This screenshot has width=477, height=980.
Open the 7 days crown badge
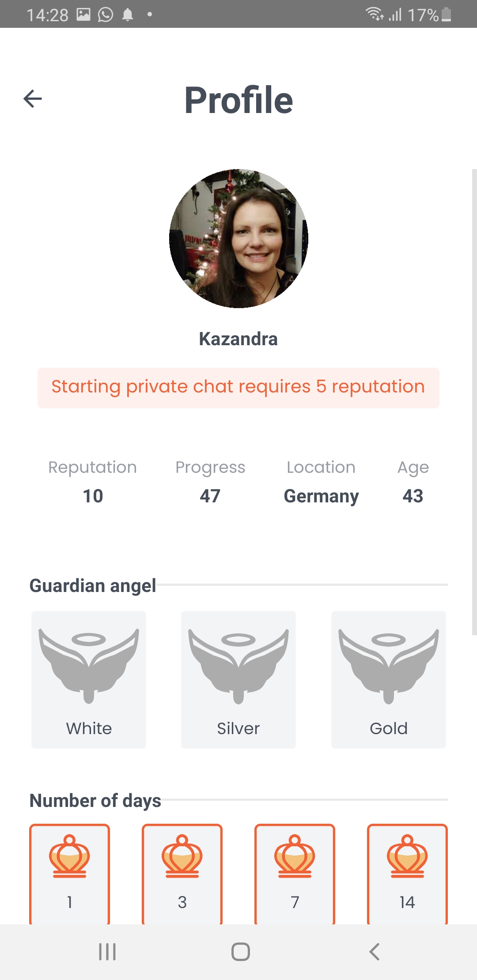pos(295,873)
